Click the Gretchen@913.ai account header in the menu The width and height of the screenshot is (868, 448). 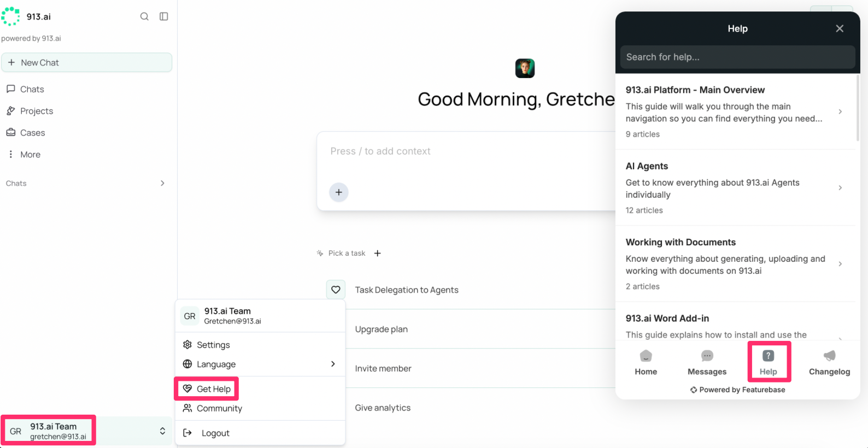click(260, 316)
